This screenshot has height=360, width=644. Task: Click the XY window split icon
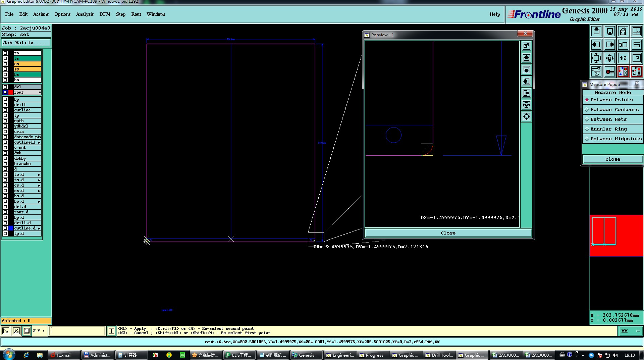pos(637,31)
